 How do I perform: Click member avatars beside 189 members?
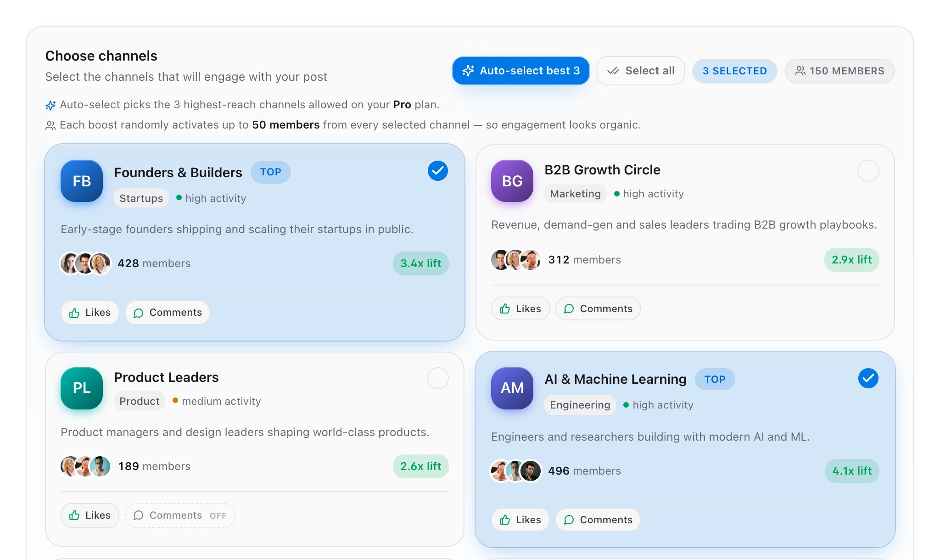pyautogui.click(x=85, y=466)
